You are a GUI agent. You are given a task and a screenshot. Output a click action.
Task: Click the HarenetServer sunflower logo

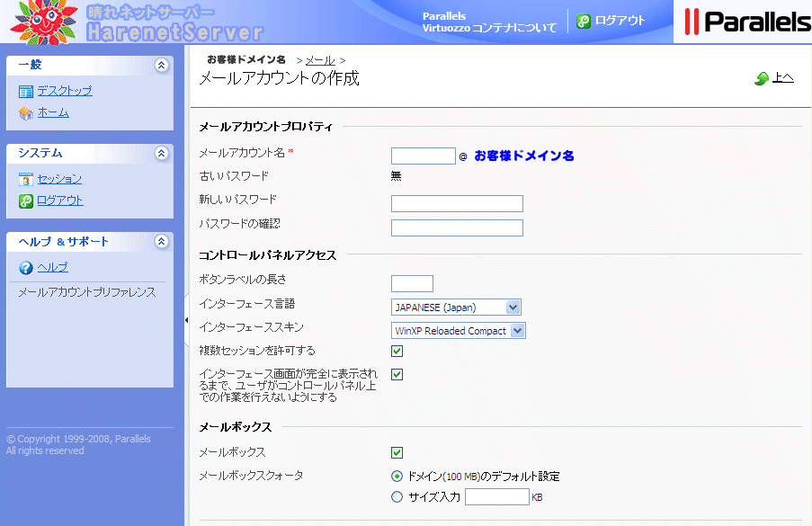[x=45, y=22]
